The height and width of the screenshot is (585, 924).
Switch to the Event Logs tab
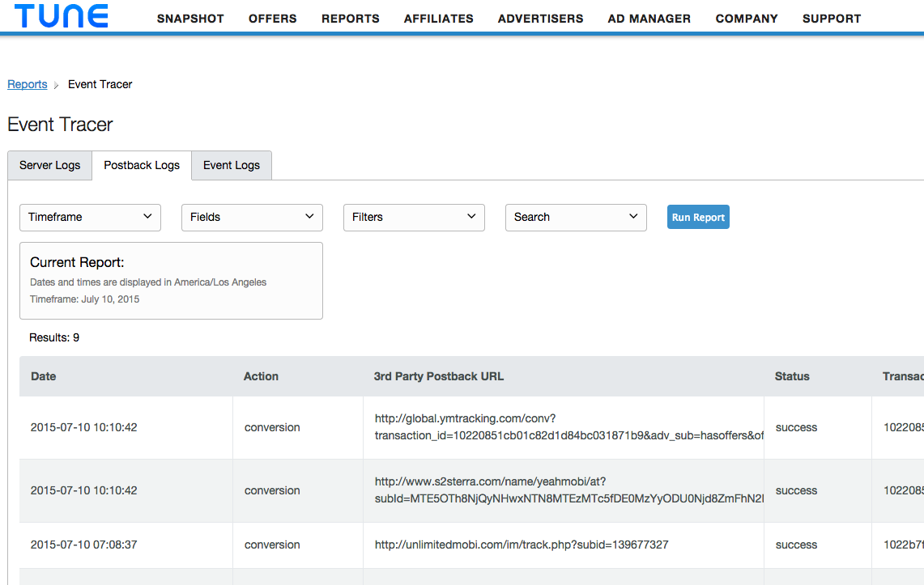tap(232, 165)
